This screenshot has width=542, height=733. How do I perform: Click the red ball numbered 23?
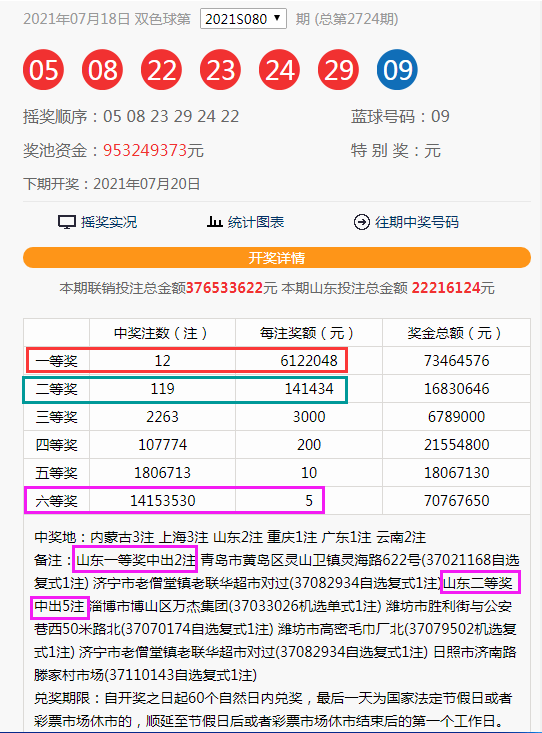point(220,70)
